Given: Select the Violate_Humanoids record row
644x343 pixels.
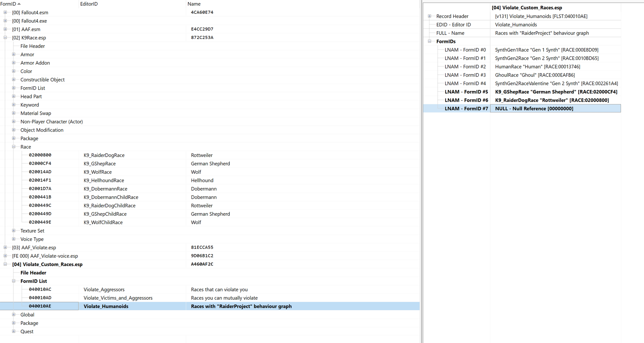Looking at the screenshot, I should point(210,306).
